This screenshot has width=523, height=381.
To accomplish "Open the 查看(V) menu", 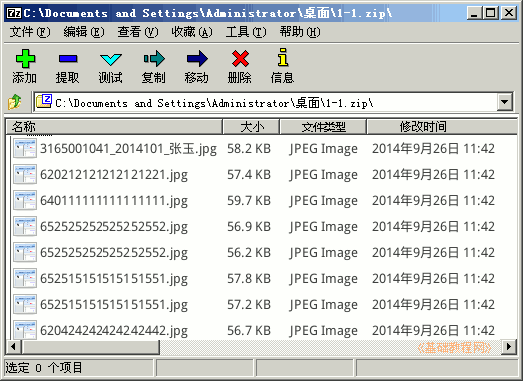I will coord(138,32).
